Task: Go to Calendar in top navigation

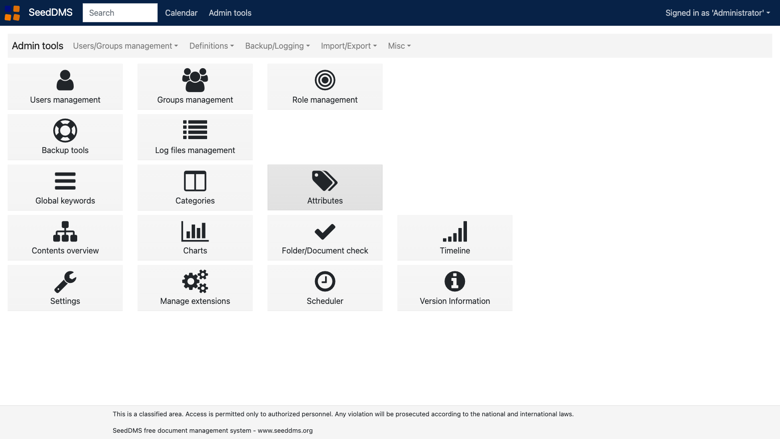Action: 181,13
